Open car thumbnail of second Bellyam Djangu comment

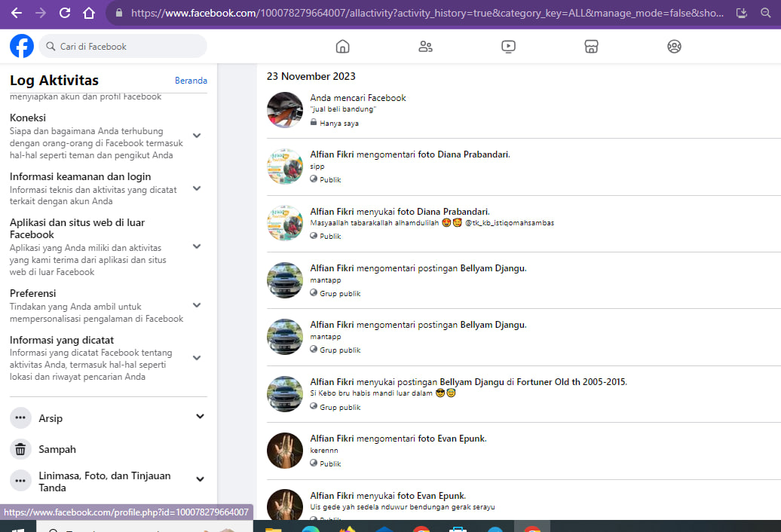click(285, 337)
